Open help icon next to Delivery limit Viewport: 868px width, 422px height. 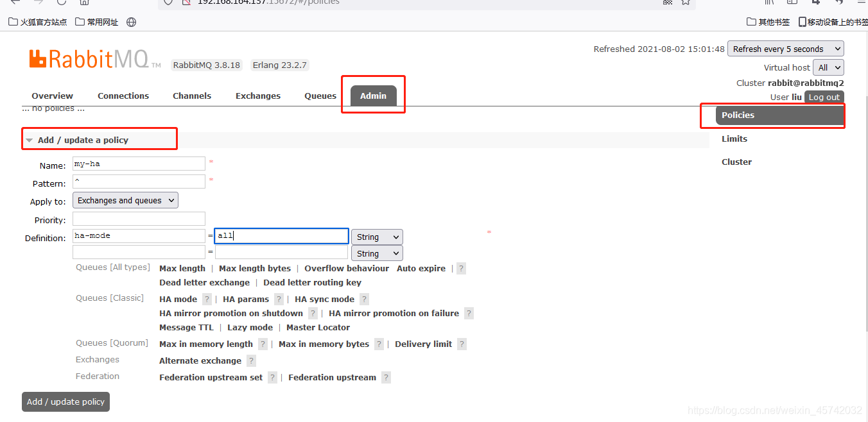point(462,344)
